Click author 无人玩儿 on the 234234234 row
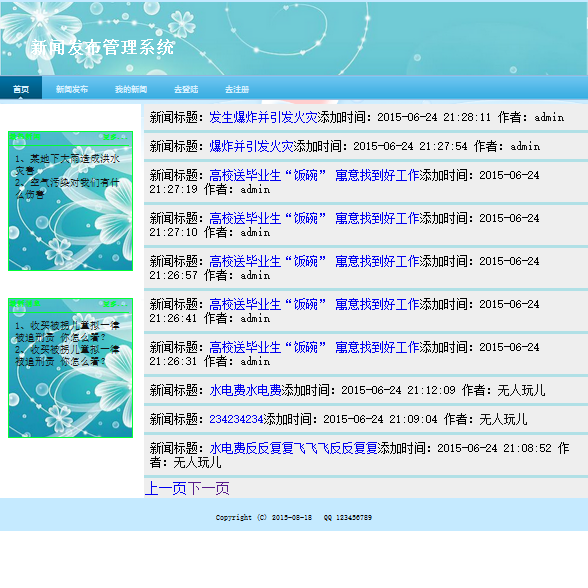 point(503,419)
